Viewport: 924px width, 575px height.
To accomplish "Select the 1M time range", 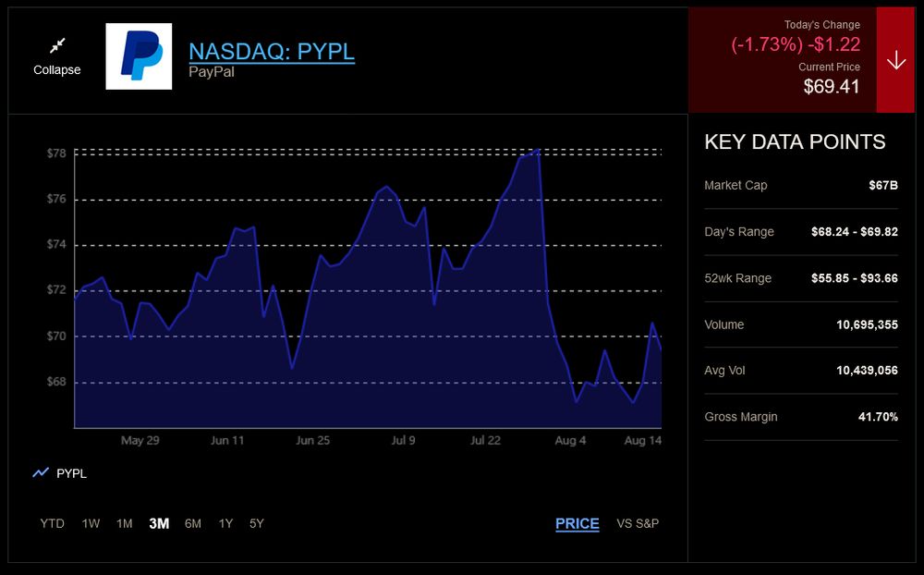I will pos(125,523).
